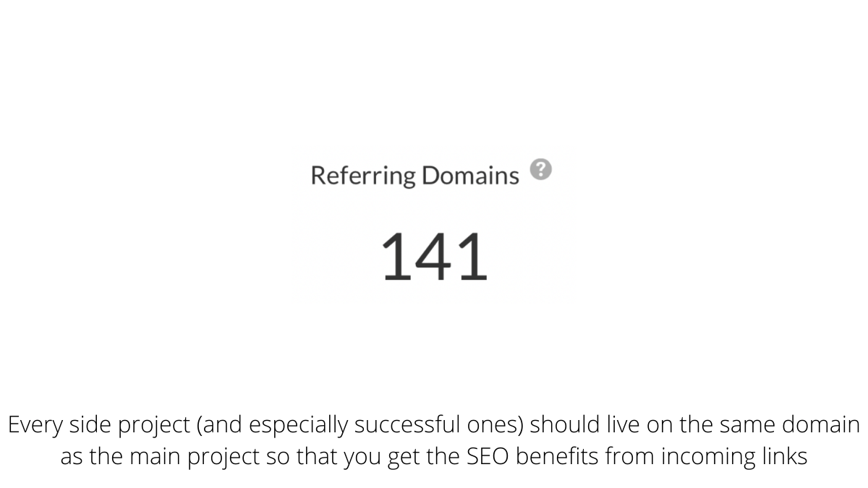Click the word "Every" starting the caption

coord(35,425)
